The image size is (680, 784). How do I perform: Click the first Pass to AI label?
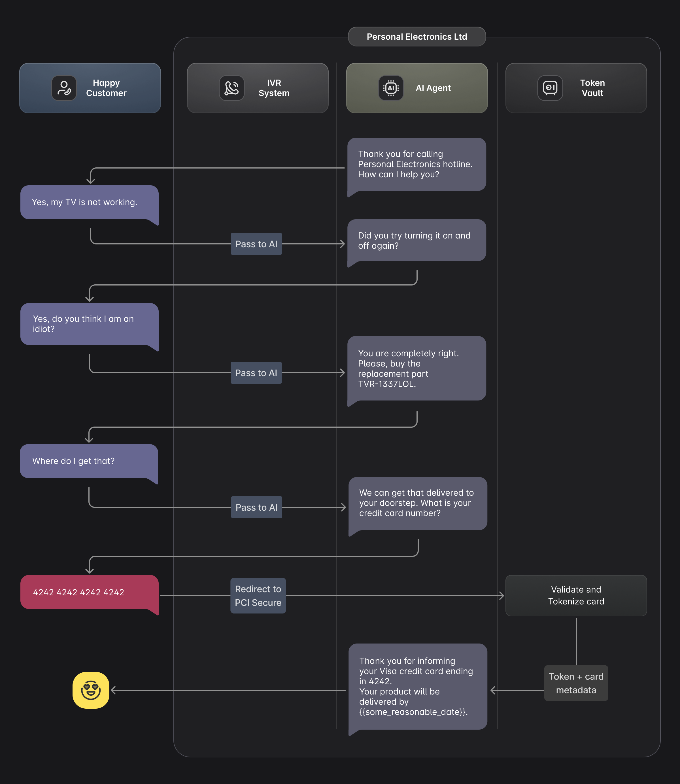pos(256,244)
